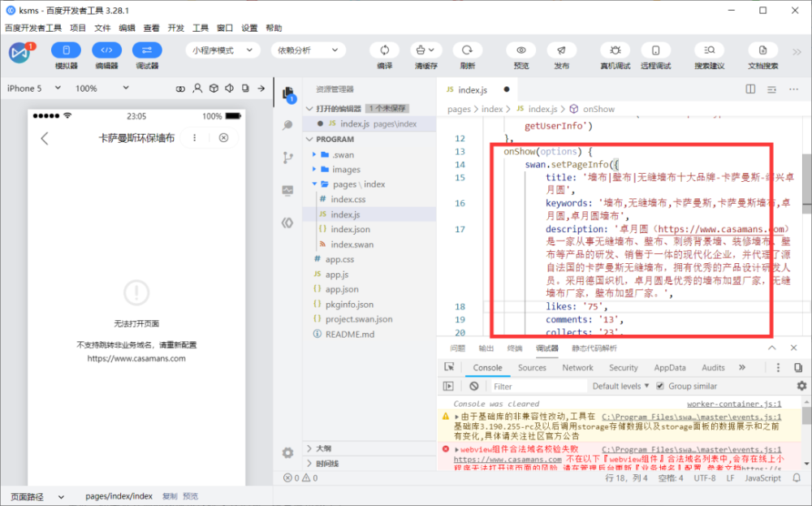Toggle the 模拟器 simulator panel button
Image resolution: width=812 pixels, height=506 pixels.
(66, 50)
